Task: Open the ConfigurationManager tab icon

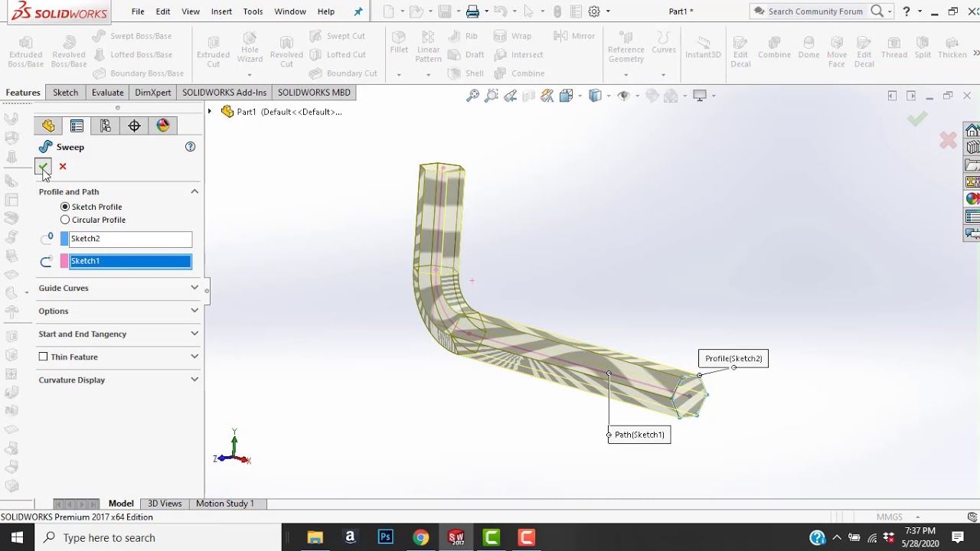Action: click(106, 126)
